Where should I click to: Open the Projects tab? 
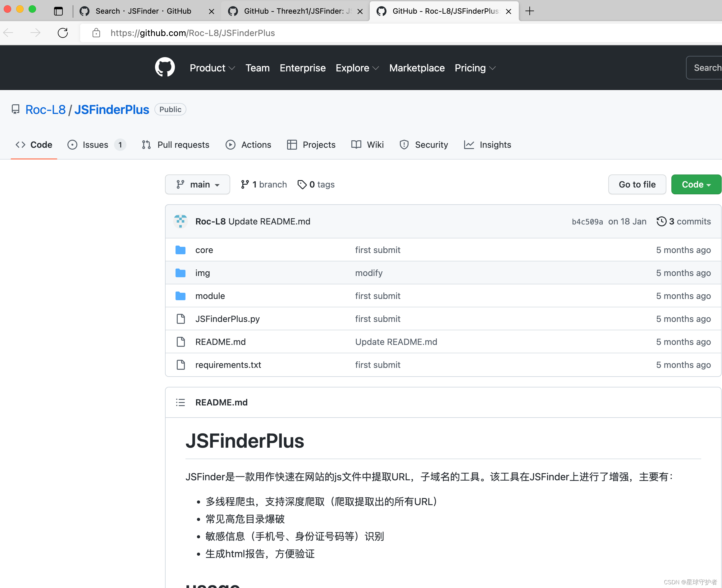coord(311,145)
